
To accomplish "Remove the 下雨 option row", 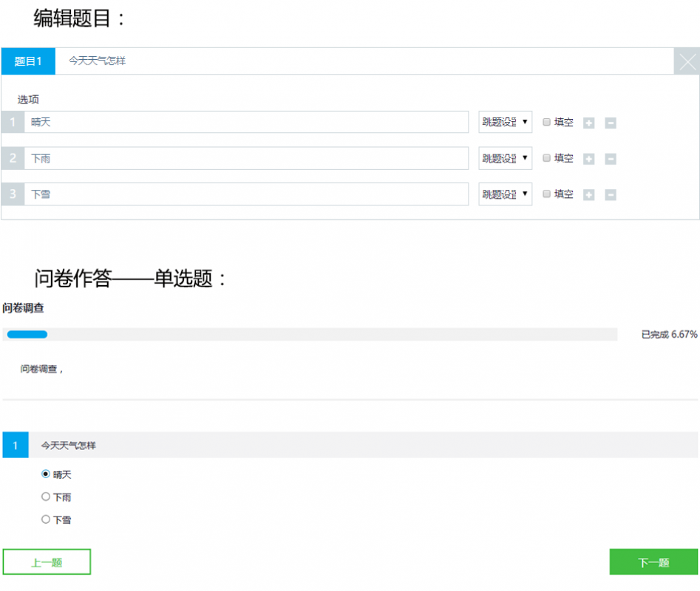I will click(x=611, y=159).
